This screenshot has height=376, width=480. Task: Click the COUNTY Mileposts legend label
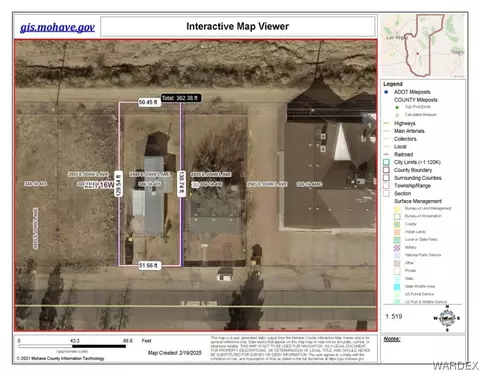tap(416, 100)
